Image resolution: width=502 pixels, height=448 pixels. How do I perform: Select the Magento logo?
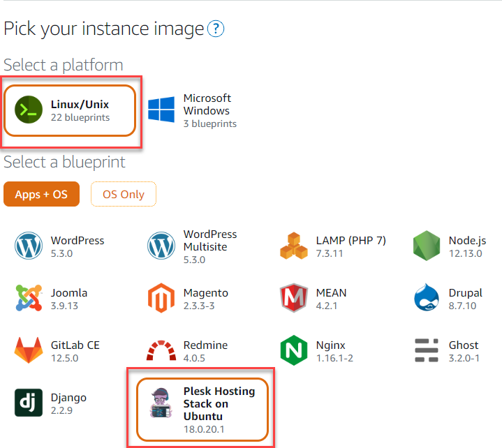pos(161,298)
